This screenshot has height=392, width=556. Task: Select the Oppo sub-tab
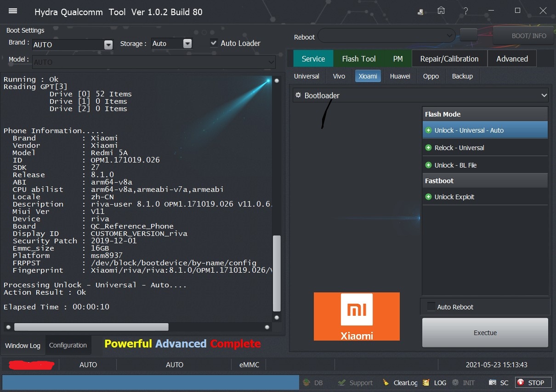pyautogui.click(x=431, y=76)
